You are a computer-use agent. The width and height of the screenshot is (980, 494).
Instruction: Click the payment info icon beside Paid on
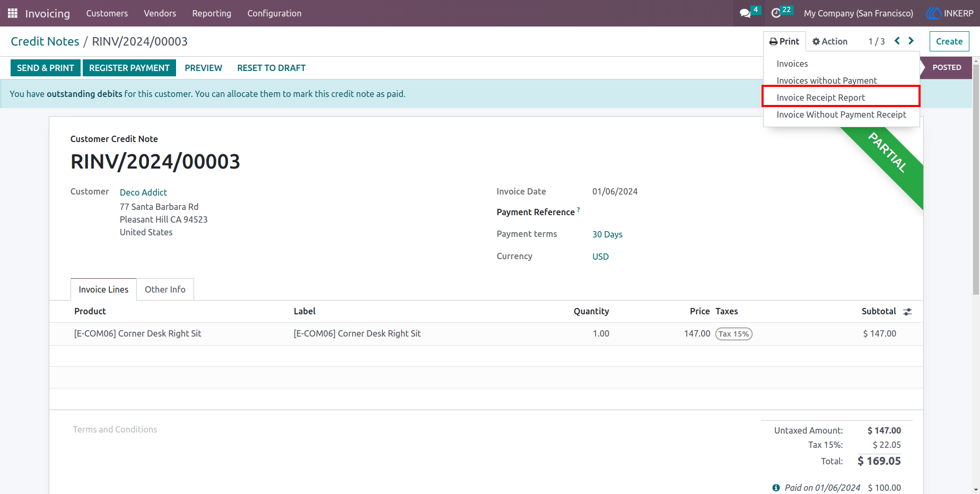776,488
